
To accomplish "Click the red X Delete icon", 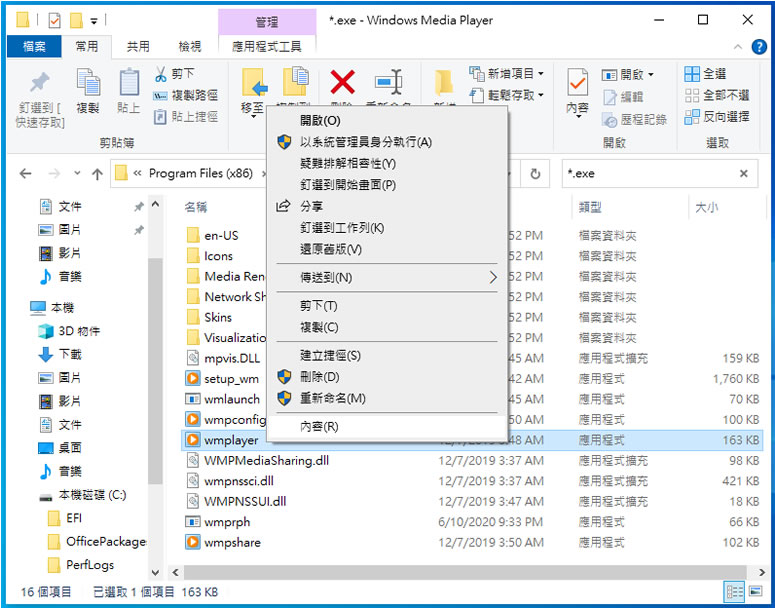I will (x=343, y=82).
